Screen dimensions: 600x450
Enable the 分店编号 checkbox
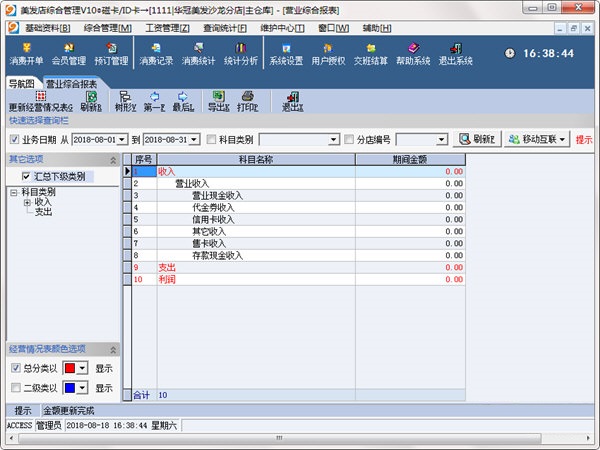tap(349, 139)
